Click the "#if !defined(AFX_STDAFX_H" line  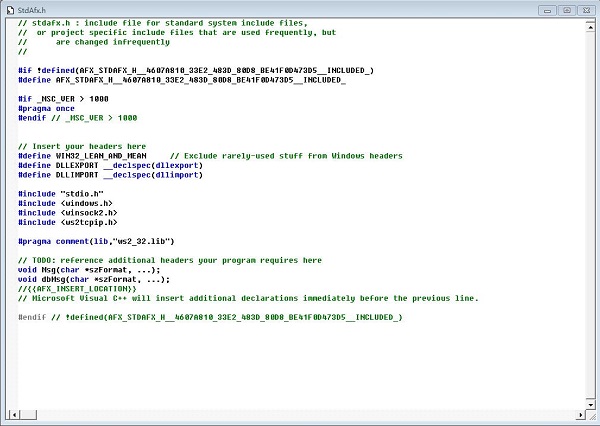[x=196, y=70]
